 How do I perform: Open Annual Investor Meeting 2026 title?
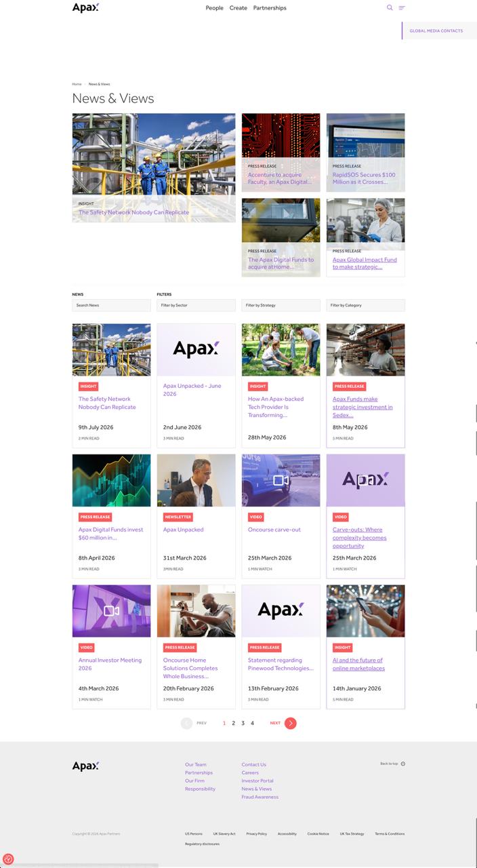pyautogui.click(x=110, y=664)
